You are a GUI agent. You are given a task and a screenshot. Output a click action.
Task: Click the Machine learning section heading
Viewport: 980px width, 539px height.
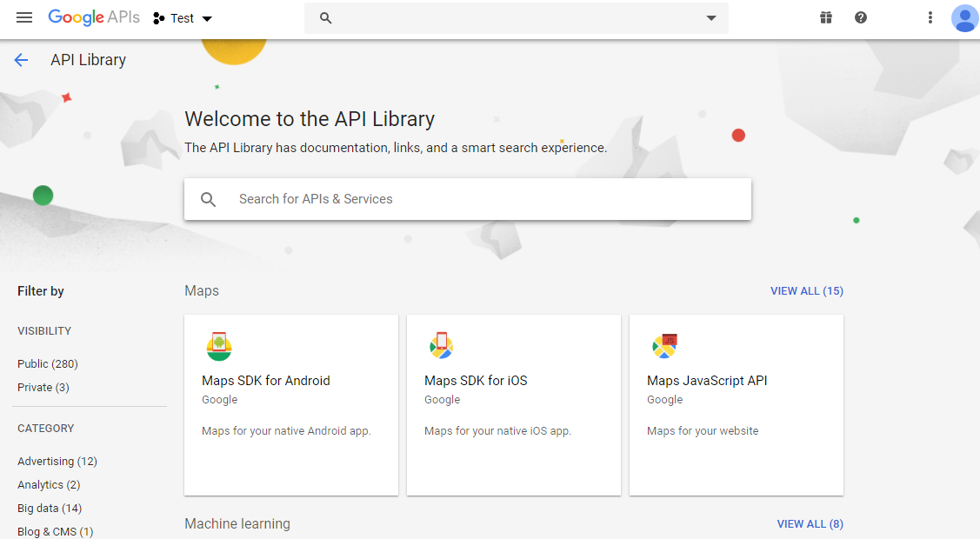(237, 524)
